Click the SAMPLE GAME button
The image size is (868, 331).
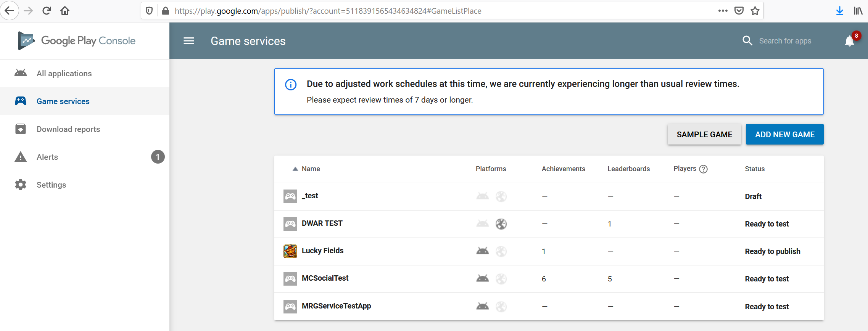click(x=704, y=134)
